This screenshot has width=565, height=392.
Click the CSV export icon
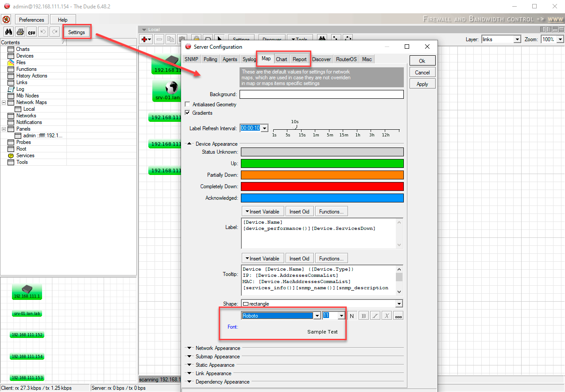[x=31, y=32]
